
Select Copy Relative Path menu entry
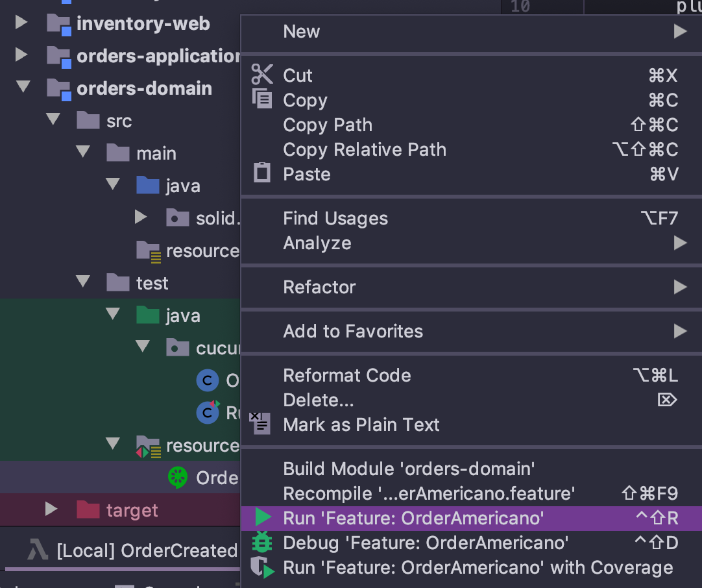point(365,149)
